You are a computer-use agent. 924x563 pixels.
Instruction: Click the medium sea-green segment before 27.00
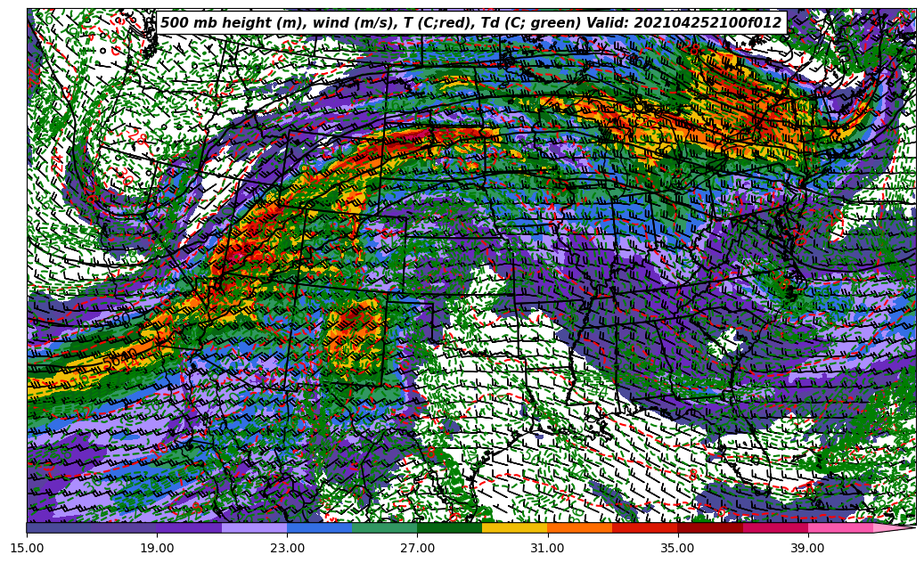click(x=384, y=528)
